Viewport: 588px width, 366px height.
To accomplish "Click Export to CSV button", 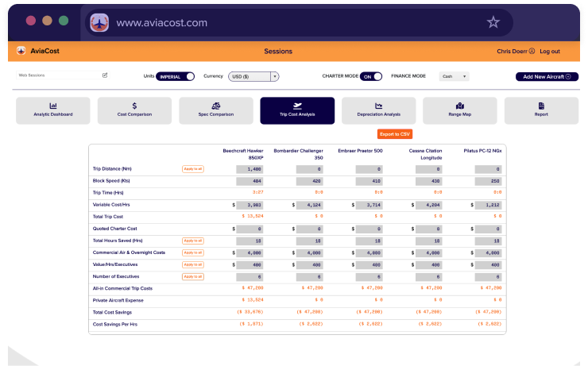I will click(394, 134).
